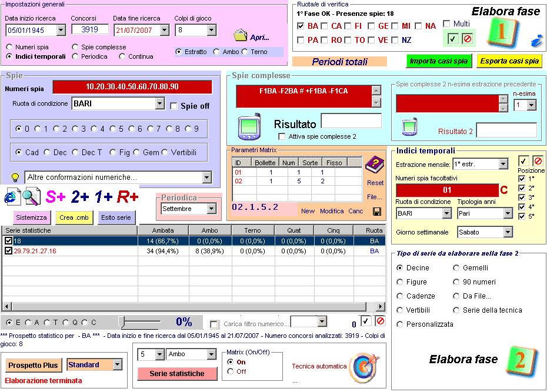The height and width of the screenshot is (392, 547).
Task: Click the Crea .cmb button
Action: (74, 217)
